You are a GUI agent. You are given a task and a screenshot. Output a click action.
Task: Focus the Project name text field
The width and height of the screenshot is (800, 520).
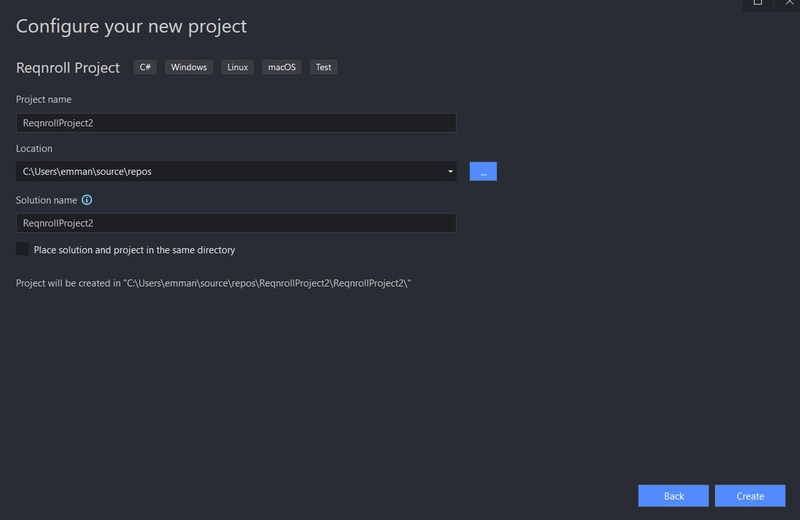(x=236, y=123)
